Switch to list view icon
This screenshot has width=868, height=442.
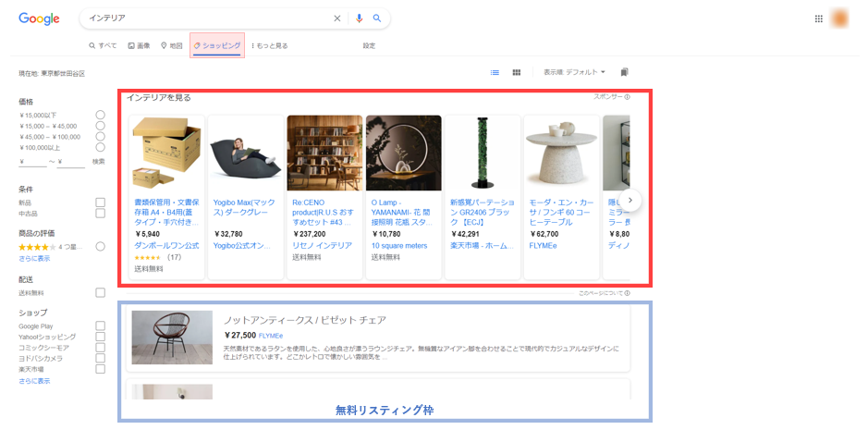click(495, 72)
